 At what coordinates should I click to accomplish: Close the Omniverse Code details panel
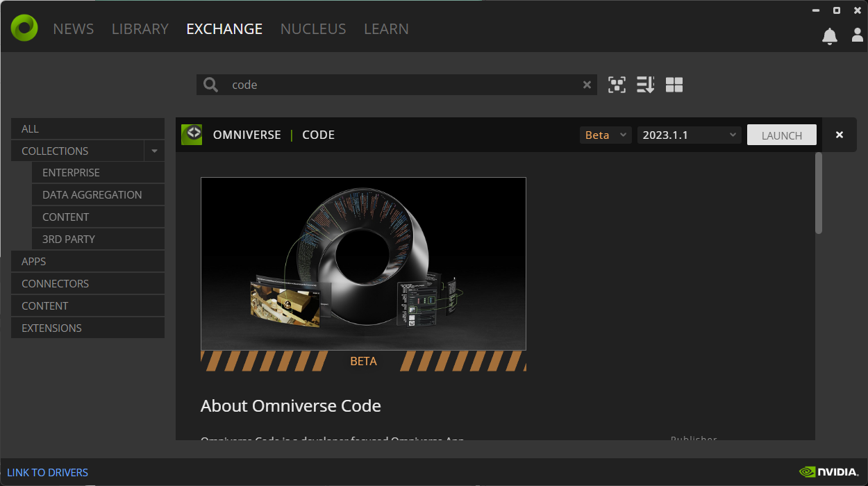pos(840,135)
